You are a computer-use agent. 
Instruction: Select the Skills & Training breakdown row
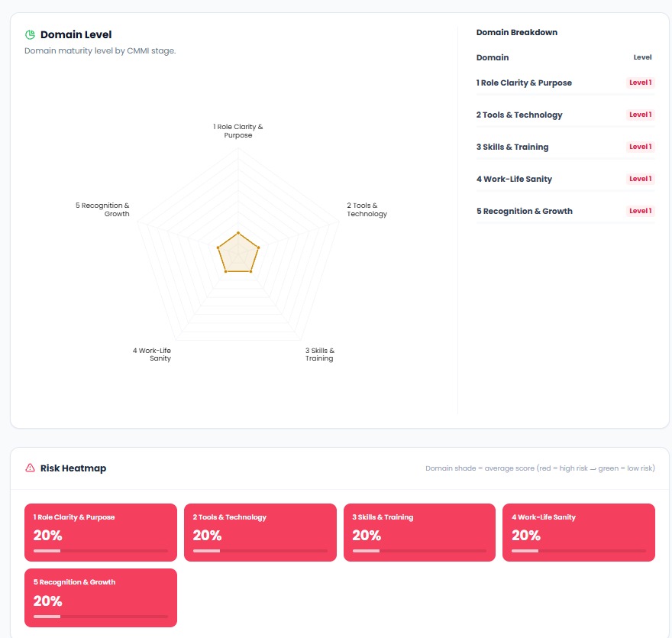(565, 147)
